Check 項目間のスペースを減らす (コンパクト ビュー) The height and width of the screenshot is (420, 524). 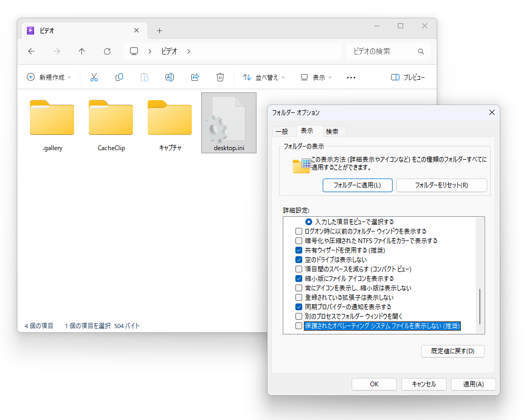(x=299, y=269)
